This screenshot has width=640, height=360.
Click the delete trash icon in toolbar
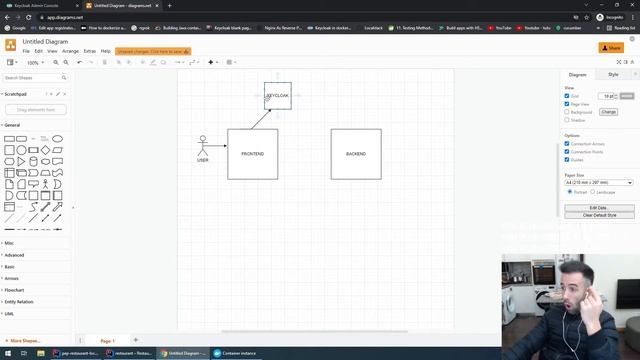104,62
